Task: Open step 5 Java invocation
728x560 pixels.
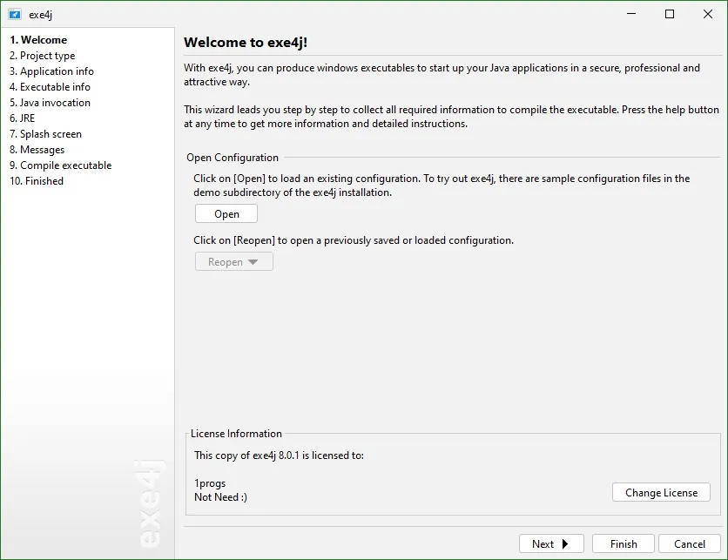Action: (50, 103)
